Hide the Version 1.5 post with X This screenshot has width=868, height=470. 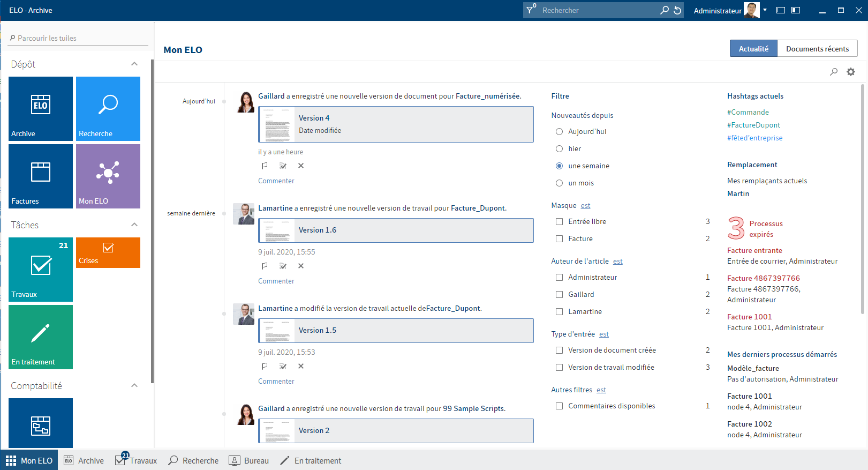click(x=301, y=366)
